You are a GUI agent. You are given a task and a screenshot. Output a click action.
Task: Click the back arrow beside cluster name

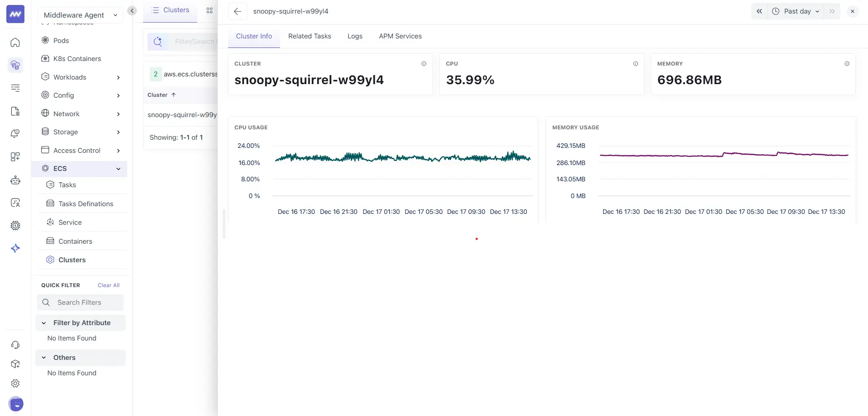[238, 11]
